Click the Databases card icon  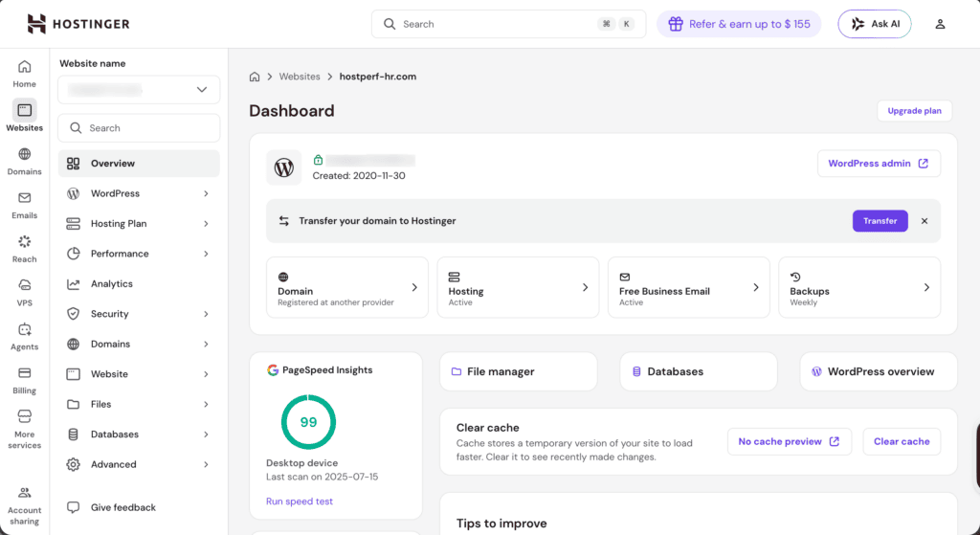click(x=636, y=371)
